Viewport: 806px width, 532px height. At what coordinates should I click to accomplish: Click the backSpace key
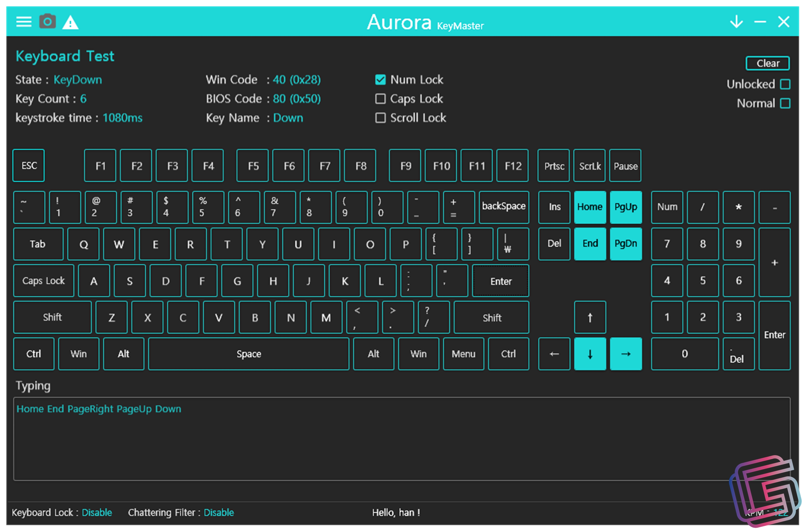[504, 207]
